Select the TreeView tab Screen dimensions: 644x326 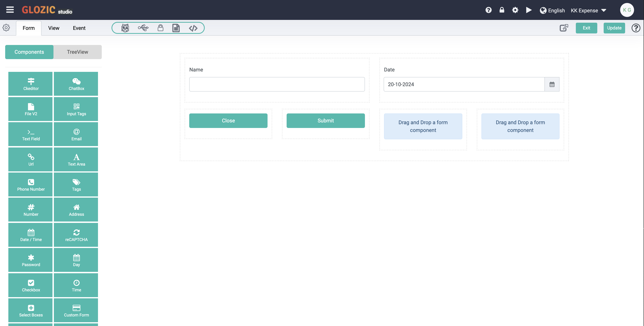click(x=78, y=52)
